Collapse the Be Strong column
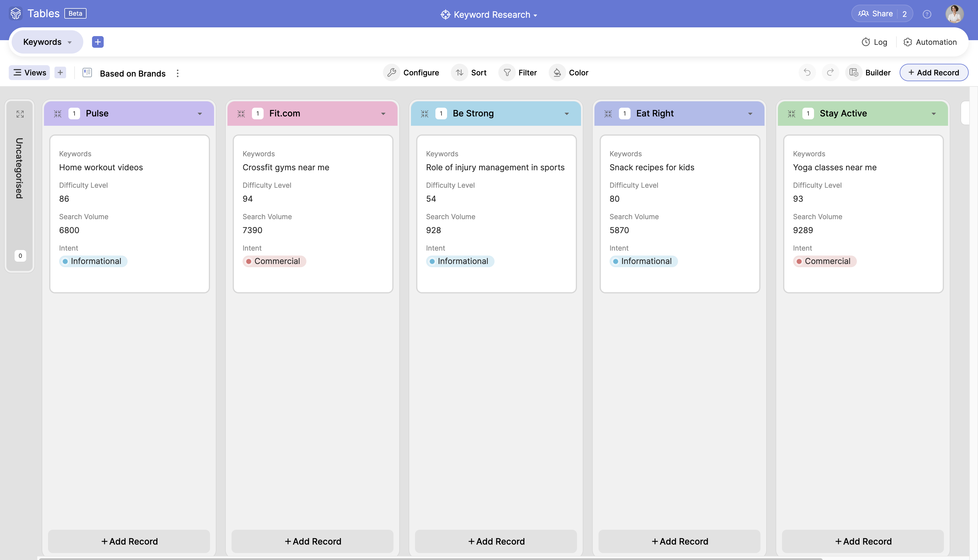 click(x=425, y=114)
